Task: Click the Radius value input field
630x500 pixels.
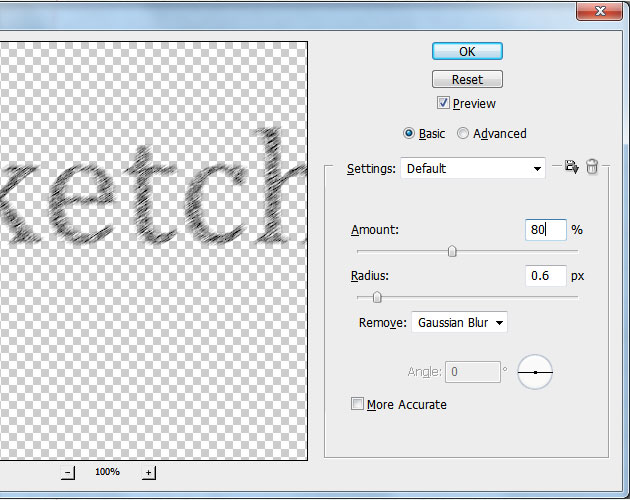Action: (x=546, y=276)
